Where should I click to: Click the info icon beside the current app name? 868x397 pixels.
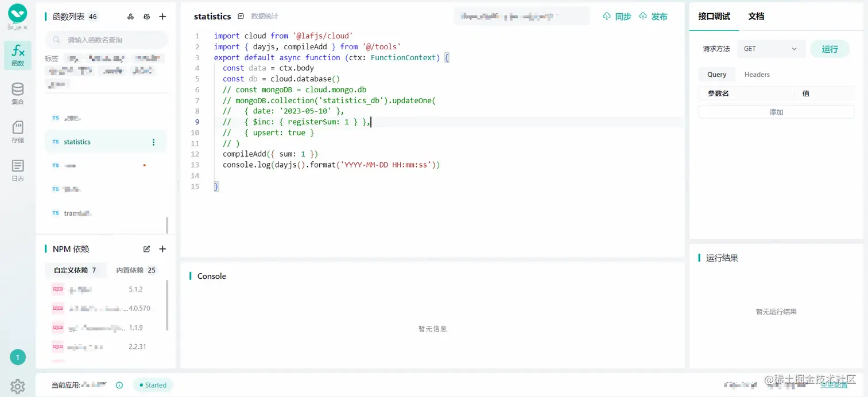point(119,386)
